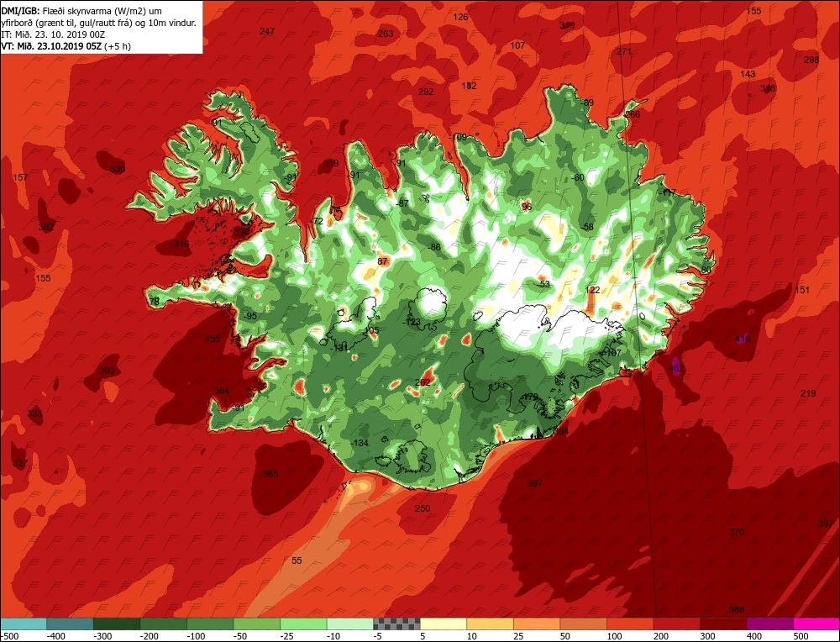Click the dark red 200 to 300 swatch

click(676, 624)
